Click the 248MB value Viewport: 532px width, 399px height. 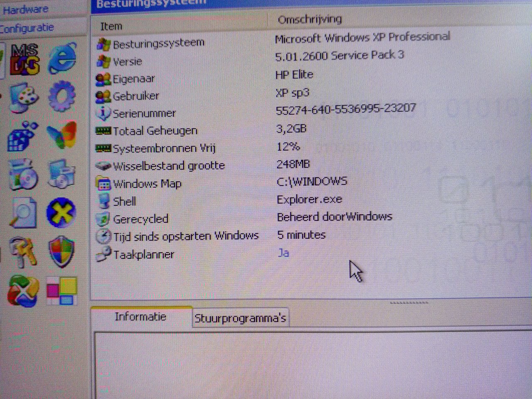(293, 164)
